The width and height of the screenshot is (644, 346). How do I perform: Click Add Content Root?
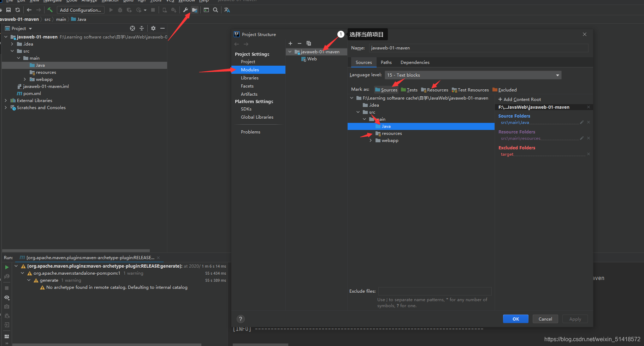coord(520,99)
